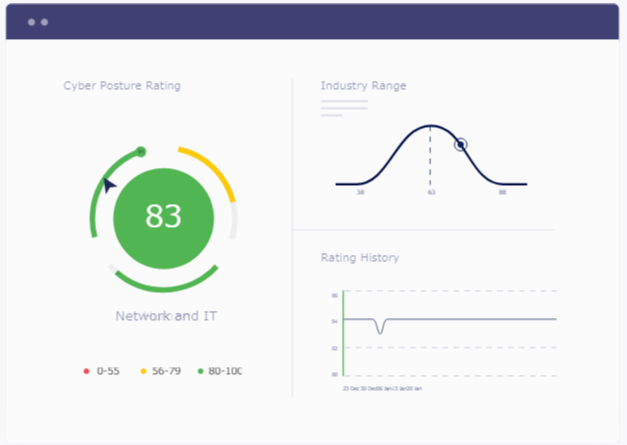Select the bottom green arc of the gauge
Viewport: 627px width, 445px height.
(166, 280)
